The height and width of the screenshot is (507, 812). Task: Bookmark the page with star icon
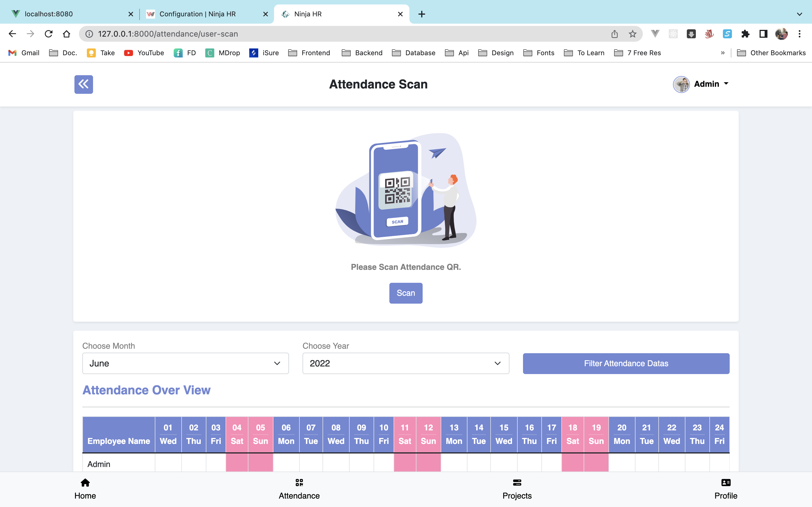click(632, 34)
